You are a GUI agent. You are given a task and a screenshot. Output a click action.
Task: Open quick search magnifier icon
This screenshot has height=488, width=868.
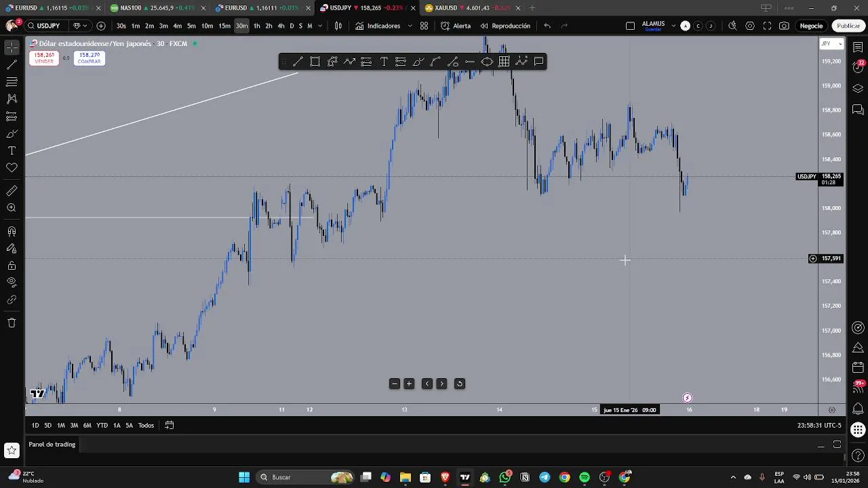coord(732,26)
